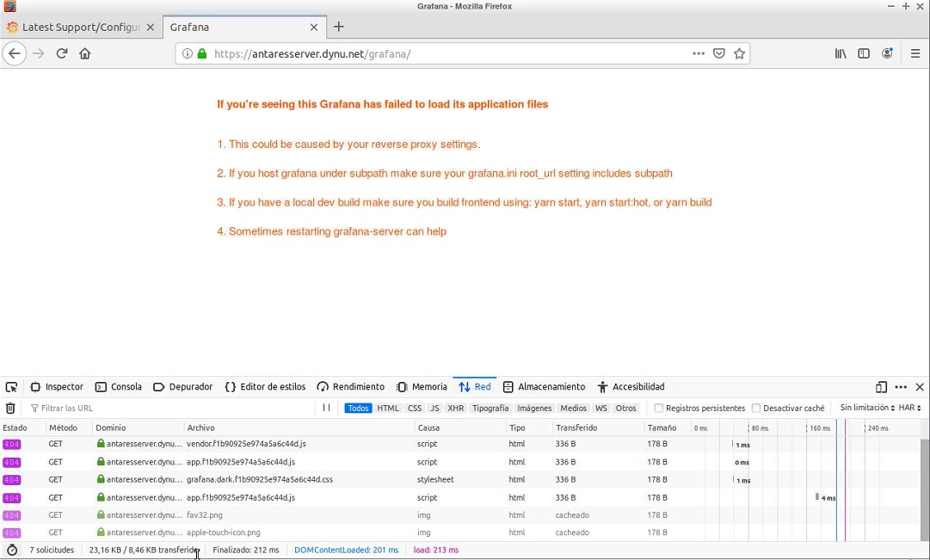This screenshot has width=930, height=560.
Task: Select the Red network panel
Action: 475,387
